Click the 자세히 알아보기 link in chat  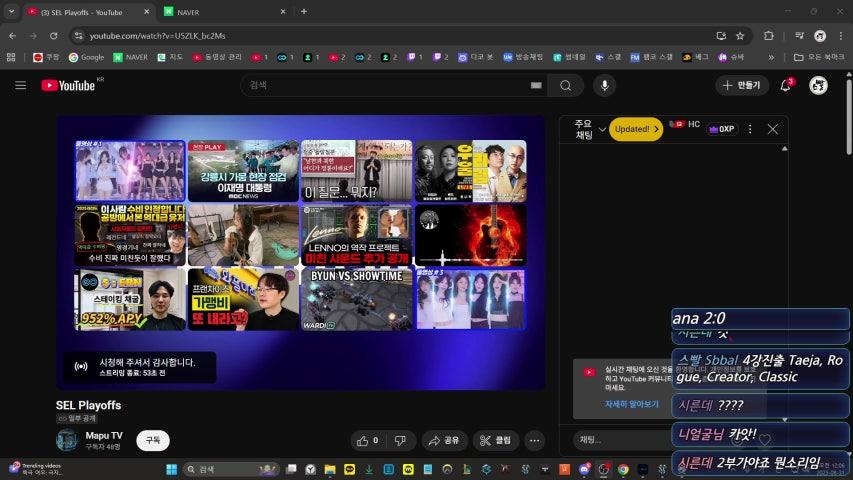point(632,404)
